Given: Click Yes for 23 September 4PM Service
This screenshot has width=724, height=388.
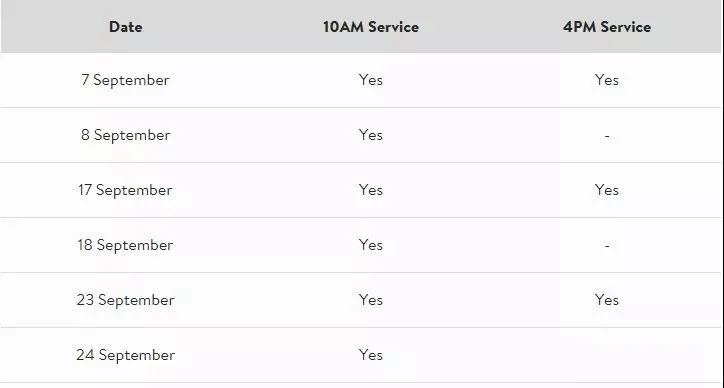Looking at the screenshot, I should (x=607, y=300).
